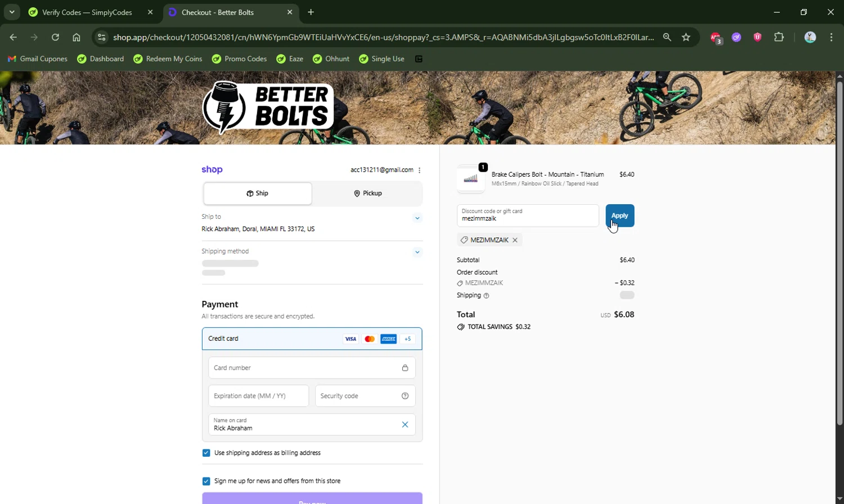Click the Better Bolts logo
This screenshot has width=844, height=504.
click(268, 107)
